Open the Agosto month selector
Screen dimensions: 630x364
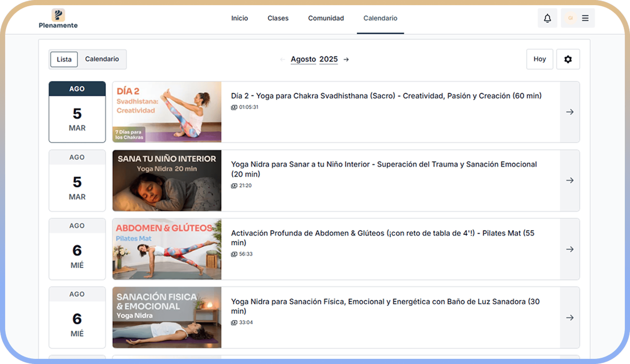[303, 59]
